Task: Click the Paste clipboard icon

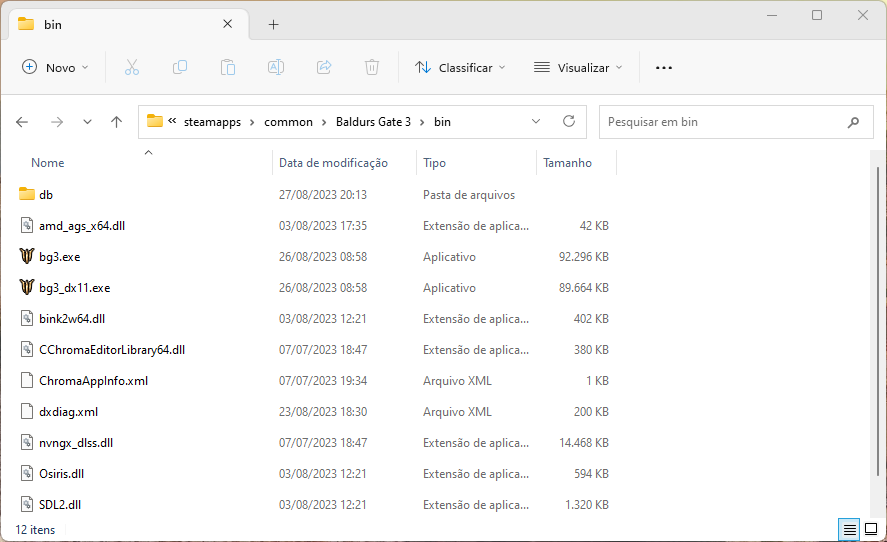Action: point(228,67)
